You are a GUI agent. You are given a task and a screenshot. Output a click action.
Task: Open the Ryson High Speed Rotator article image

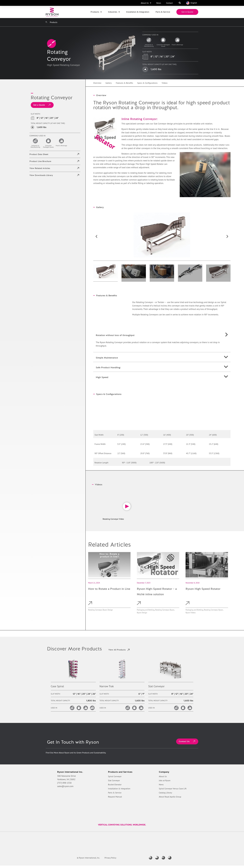point(207,565)
